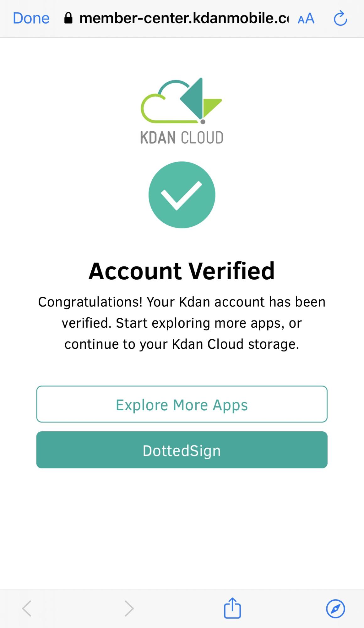The image size is (364, 628).
Task: Open the share sheet icon
Action: pos(232,608)
